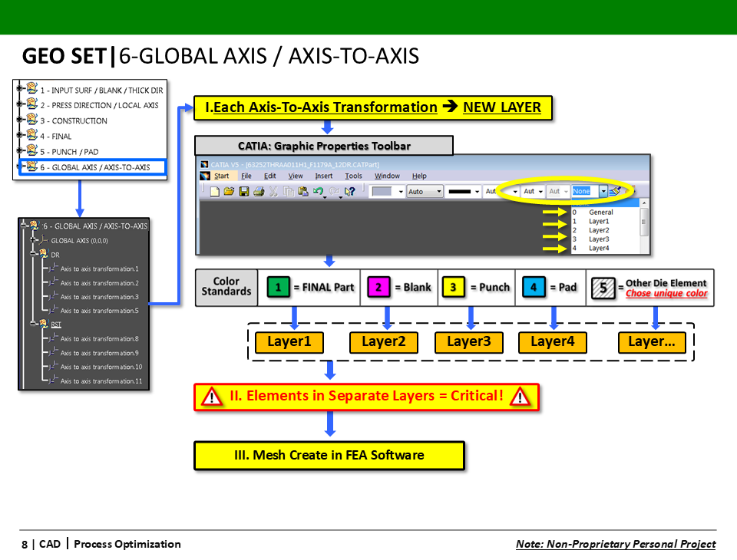The width and height of the screenshot is (737, 560).
Task: Open the View menu
Action: coord(295,176)
